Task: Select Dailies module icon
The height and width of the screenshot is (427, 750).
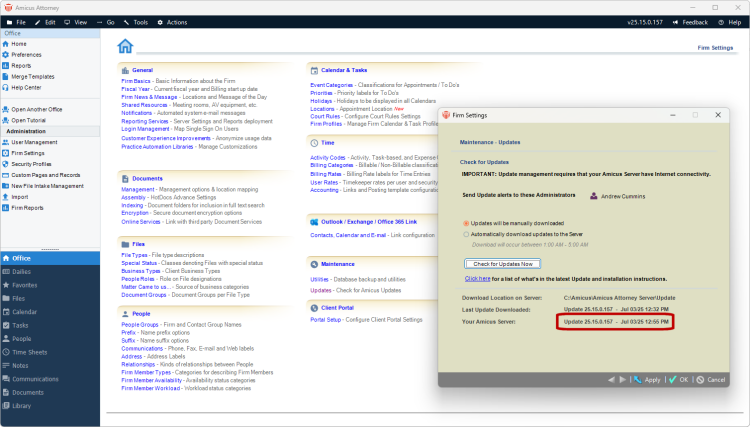Action: click(6, 272)
